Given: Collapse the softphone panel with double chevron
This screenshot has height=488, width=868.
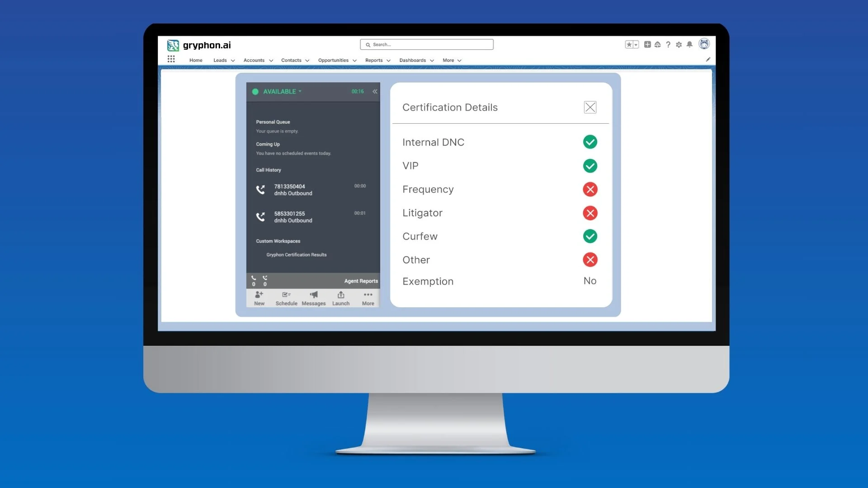Looking at the screenshot, I should (x=375, y=91).
